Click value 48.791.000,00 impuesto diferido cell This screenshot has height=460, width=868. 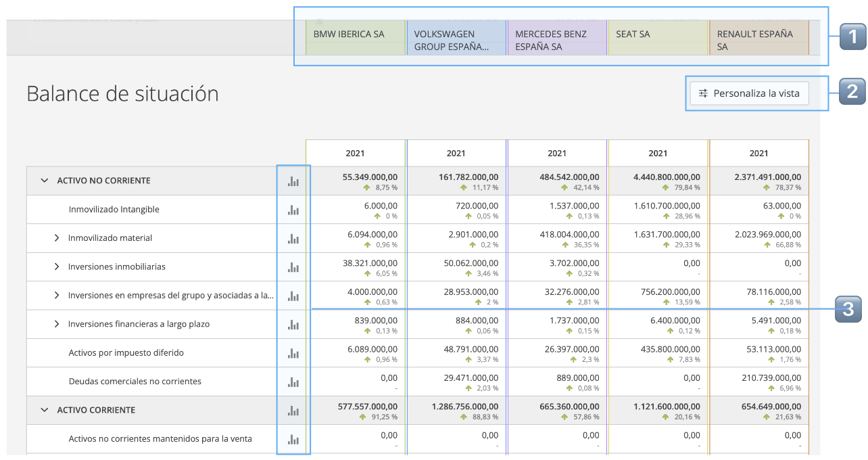471,349
